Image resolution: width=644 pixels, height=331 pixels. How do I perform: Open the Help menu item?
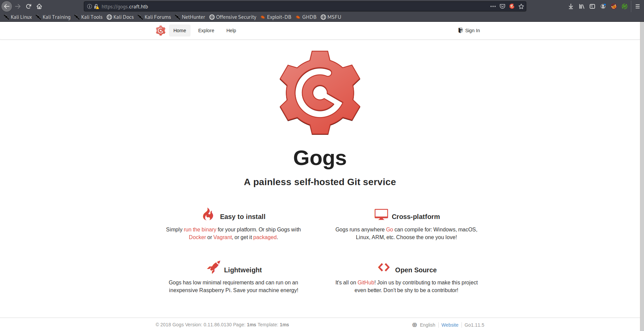pos(231,31)
